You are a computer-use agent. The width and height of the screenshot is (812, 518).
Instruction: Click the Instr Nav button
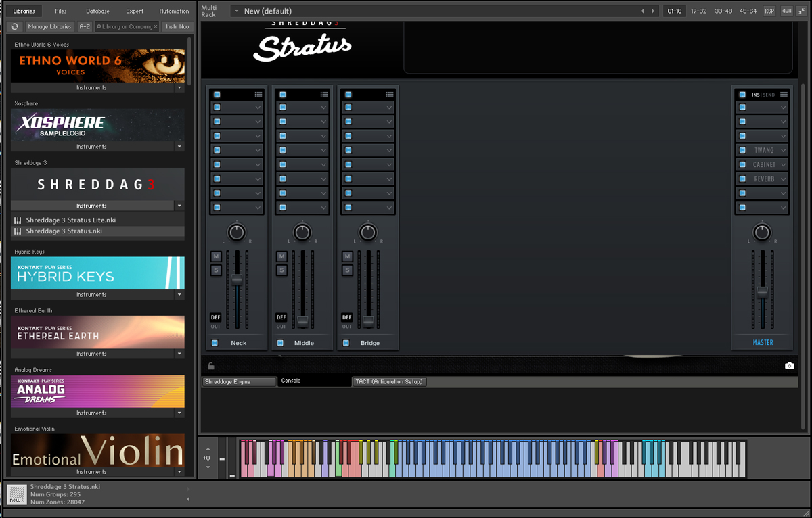[x=177, y=27]
